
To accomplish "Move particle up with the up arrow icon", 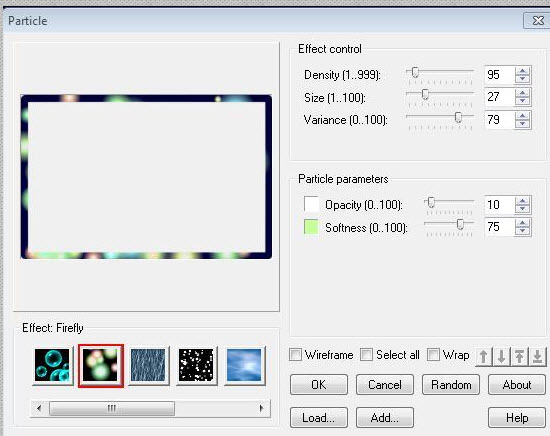I will (484, 357).
